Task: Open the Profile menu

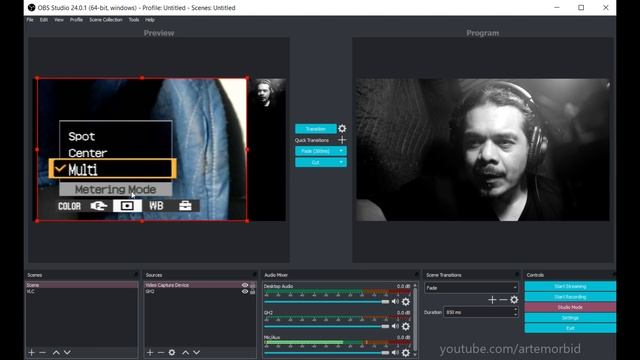Action: click(x=76, y=20)
